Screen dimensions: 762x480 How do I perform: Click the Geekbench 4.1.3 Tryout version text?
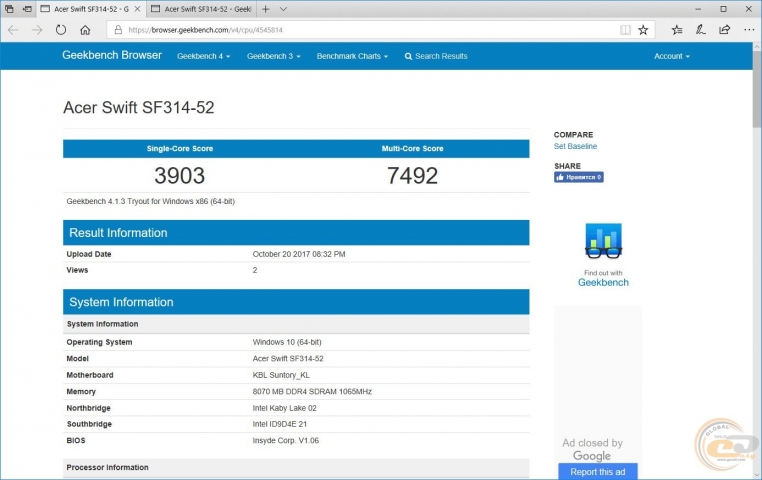[151, 201]
